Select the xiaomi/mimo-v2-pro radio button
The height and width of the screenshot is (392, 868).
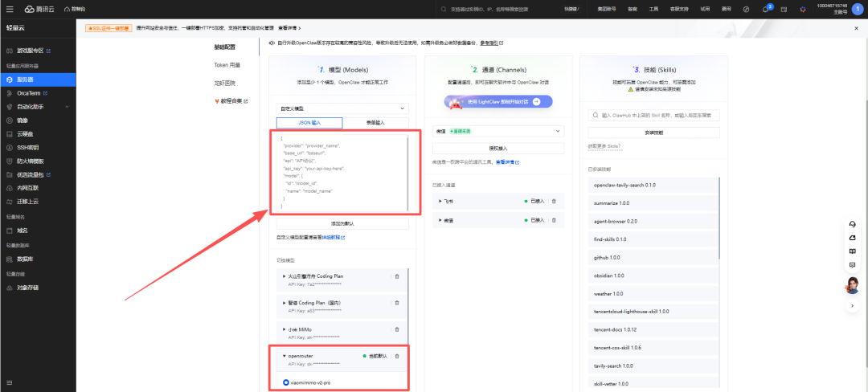coord(285,382)
